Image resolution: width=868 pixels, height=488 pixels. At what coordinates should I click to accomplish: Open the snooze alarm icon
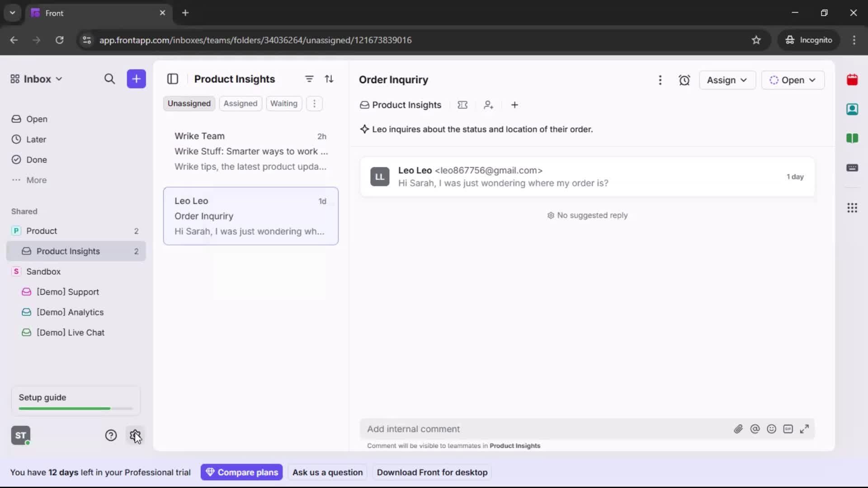coord(684,80)
